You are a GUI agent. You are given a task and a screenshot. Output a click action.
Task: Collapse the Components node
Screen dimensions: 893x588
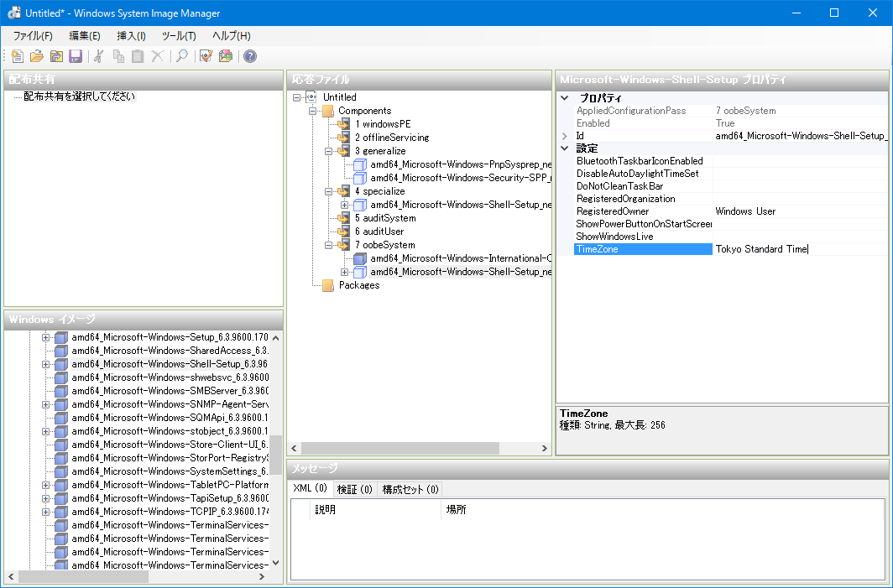pos(313,111)
